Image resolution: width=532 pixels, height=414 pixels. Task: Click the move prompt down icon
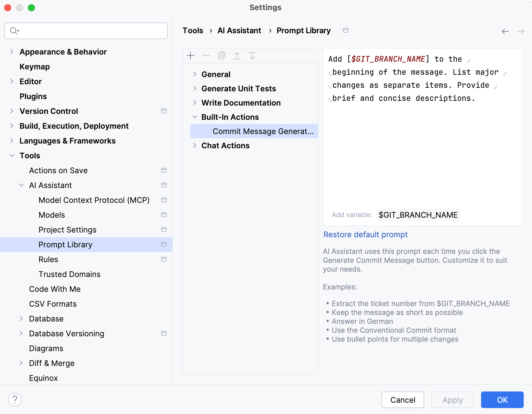[x=252, y=56]
